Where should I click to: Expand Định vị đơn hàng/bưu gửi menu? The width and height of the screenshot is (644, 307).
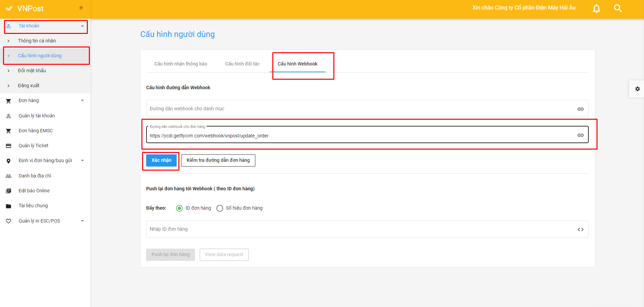pos(82,161)
